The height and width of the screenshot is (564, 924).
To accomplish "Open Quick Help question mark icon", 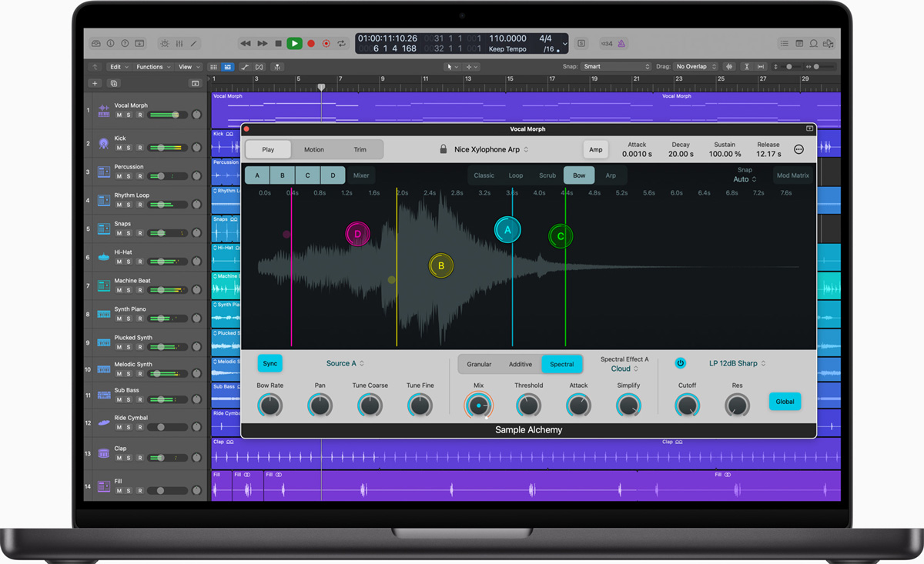I will click(125, 44).
